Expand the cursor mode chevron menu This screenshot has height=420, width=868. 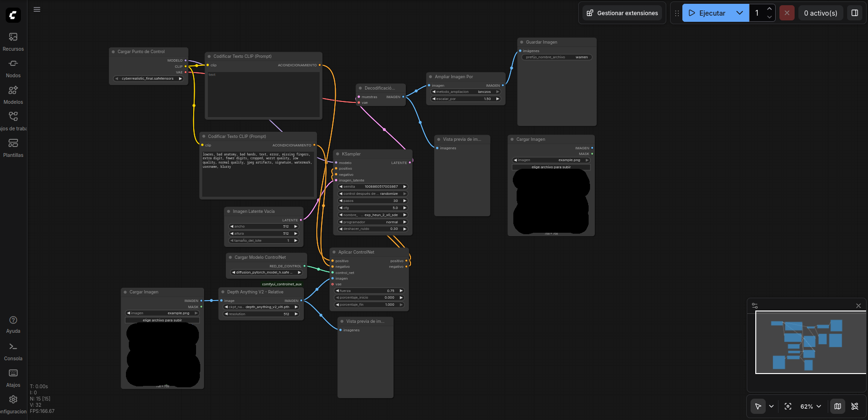(x=771, y=406)
